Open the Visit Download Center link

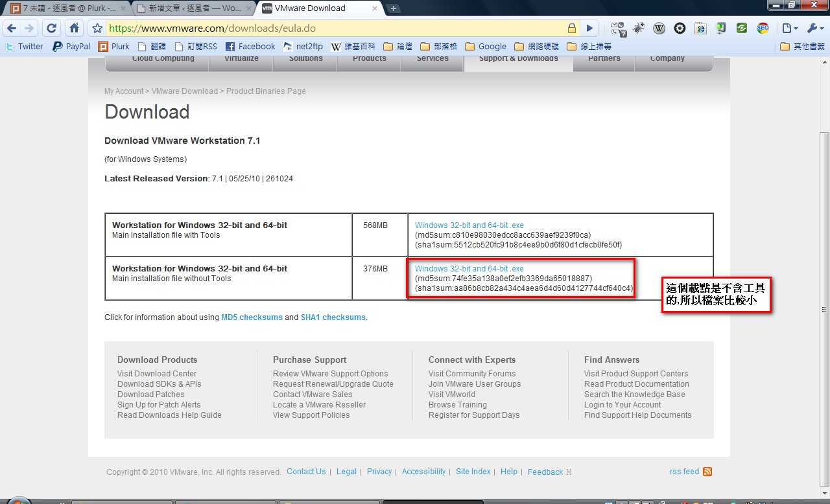pos(157,374)
